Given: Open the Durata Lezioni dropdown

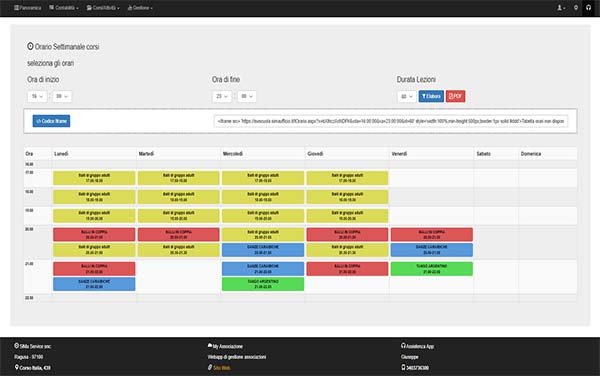Looking at the screenshot, I should pos(406,96).
